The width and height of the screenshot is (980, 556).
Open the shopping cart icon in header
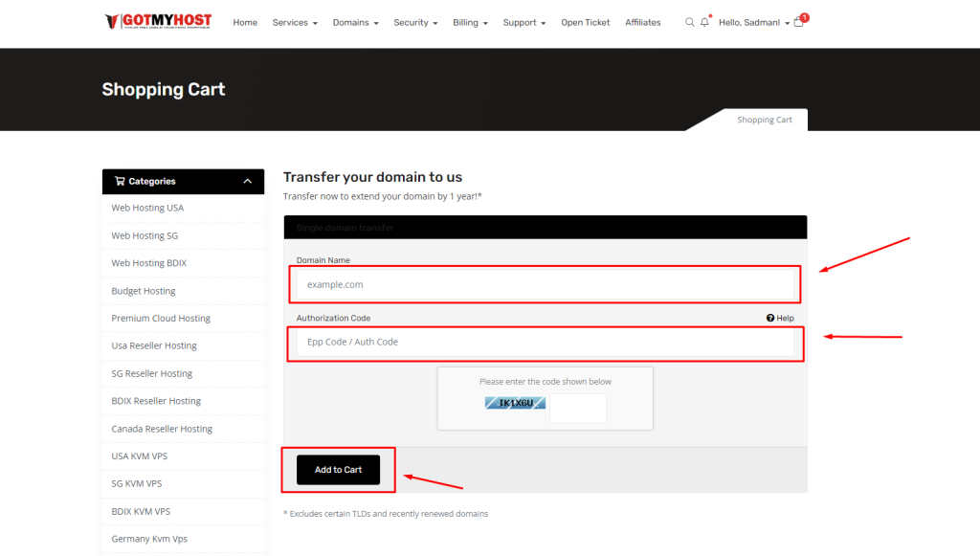799,22
